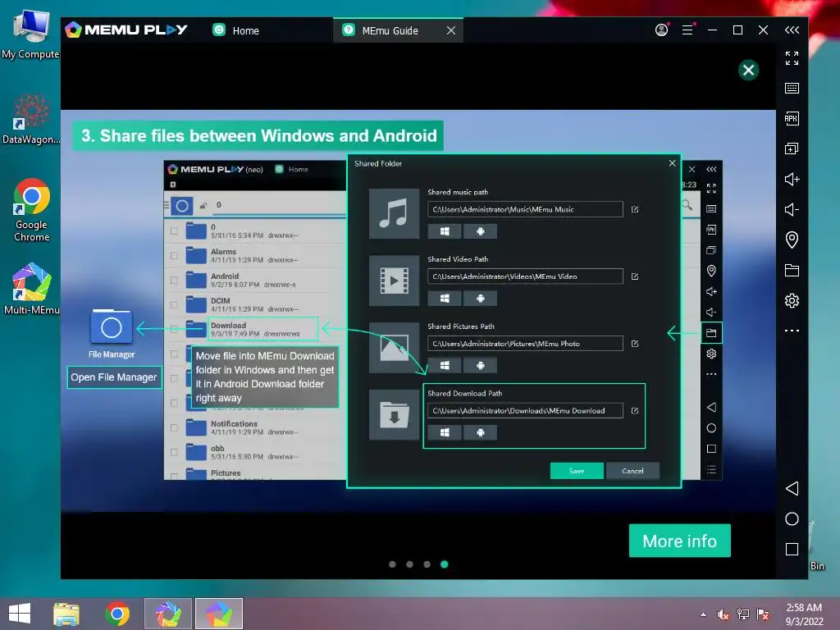This screenshot has width=840, height=630.
Task: Open the GPS location tool
Action: tap(792, 240)
